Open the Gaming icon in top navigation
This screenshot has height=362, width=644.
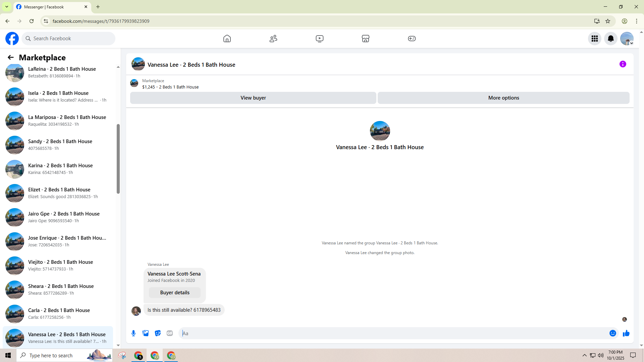point(412,39)
